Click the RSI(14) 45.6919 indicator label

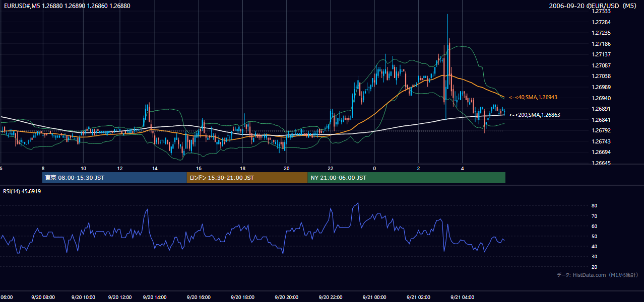[22, 191]
